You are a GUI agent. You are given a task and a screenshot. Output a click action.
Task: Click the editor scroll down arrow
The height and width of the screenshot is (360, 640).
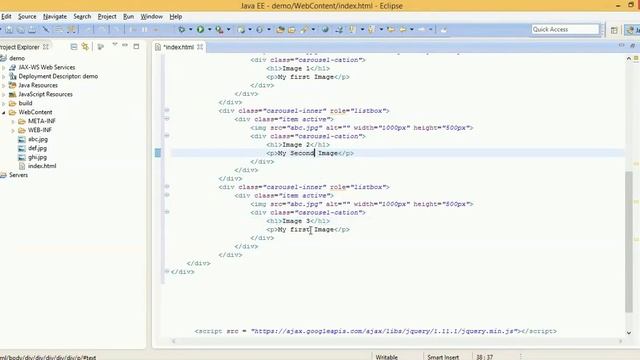[629, 333]
